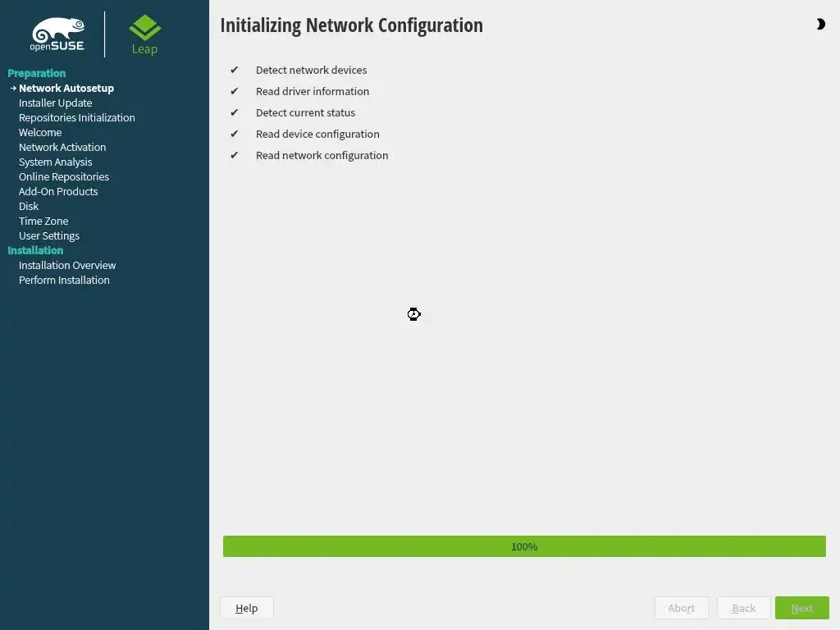Screen dimensions: 840x630
Task: Click the arrow next to Network Autosetup
Action: pos(13,88)
